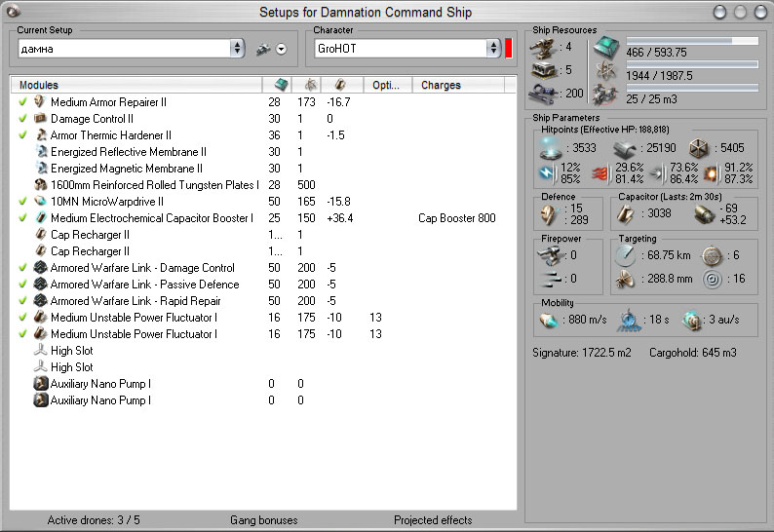Click the capacitor column header icon

[x=340, y=85]
